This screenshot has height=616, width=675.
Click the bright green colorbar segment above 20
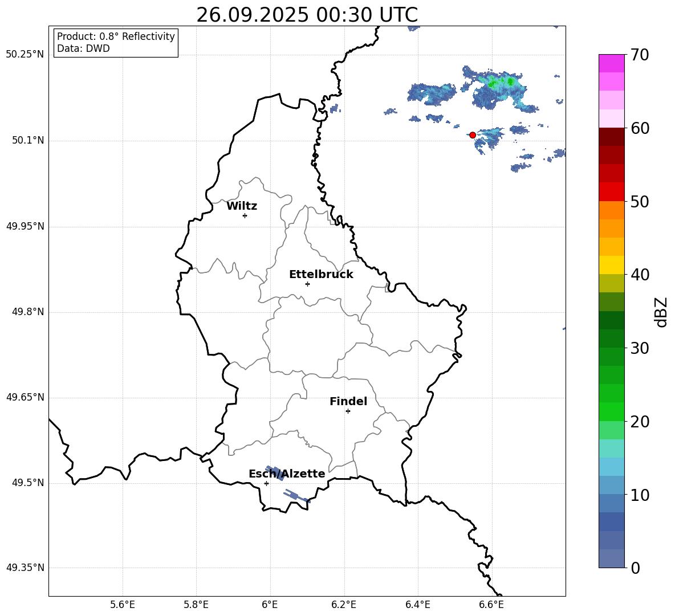point(611,411)
